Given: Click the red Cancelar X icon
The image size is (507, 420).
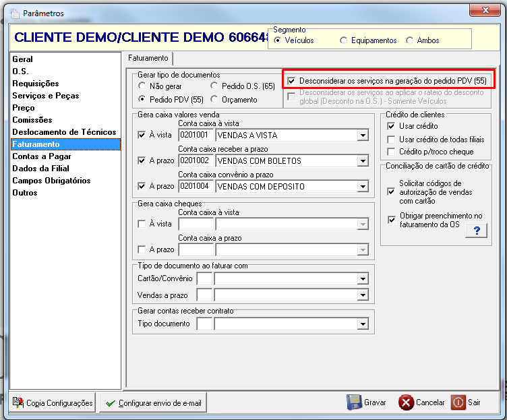Looking at the screenshot, I should pyautogui.click(x=406, y=403).
